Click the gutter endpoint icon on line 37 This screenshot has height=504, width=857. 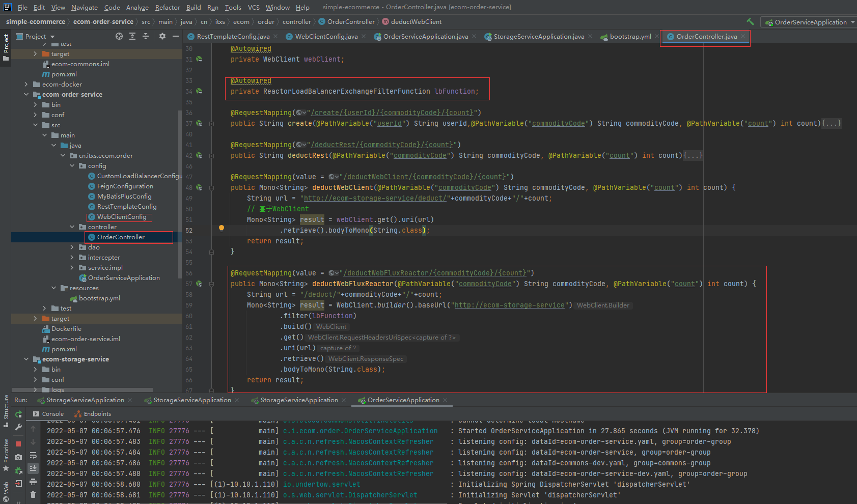(199, 124)
